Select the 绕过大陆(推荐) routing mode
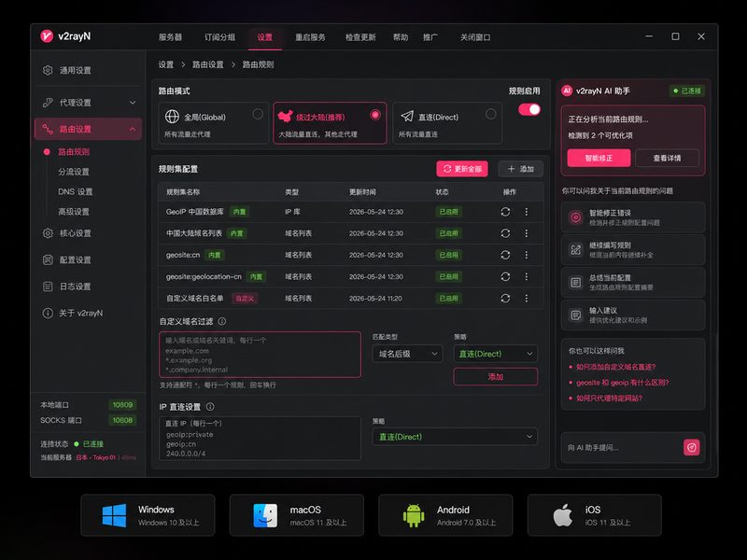Image resolution: width=747 pixels, height=560 pixels. tap(330, 123)
